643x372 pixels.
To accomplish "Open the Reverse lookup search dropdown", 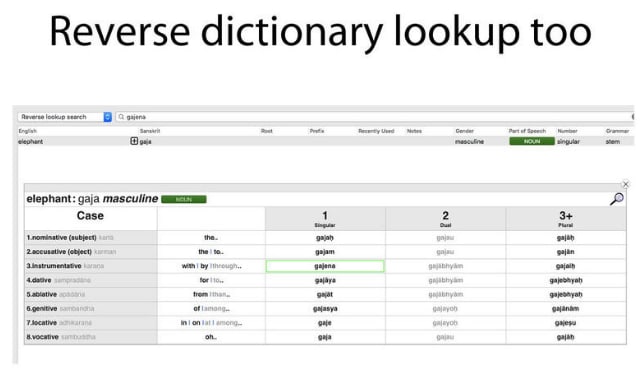I will click(x=64, y=117).
